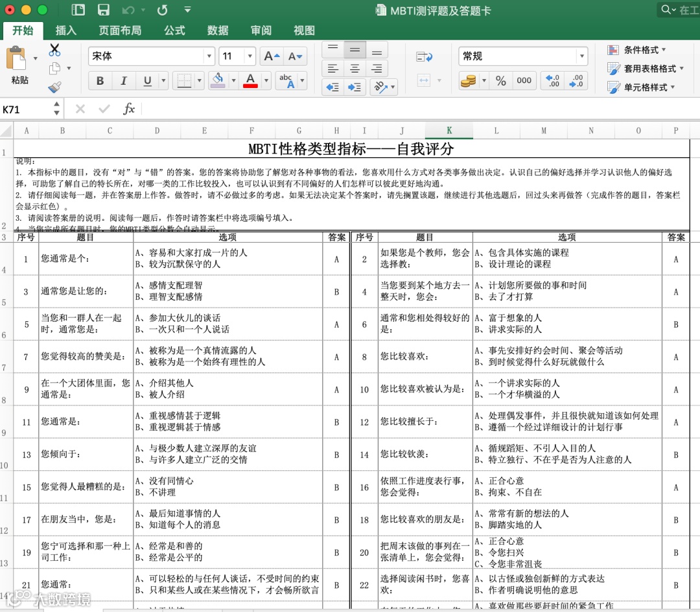Select the Format Painter brush
700x612 pixels.
pyautogui.click(x=54, y=87)
